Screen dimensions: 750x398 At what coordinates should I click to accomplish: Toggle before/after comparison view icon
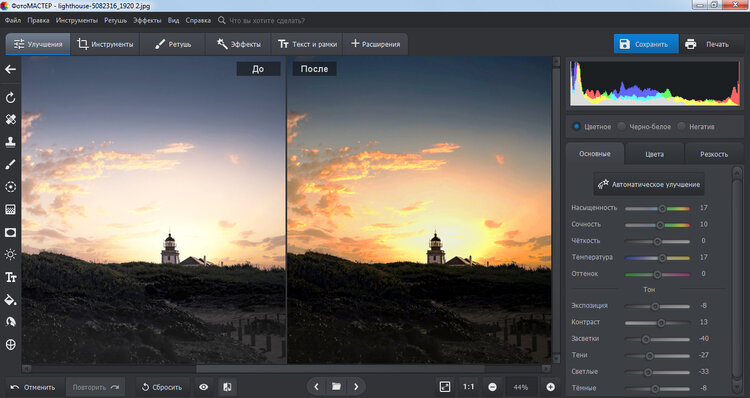[227, 387]
